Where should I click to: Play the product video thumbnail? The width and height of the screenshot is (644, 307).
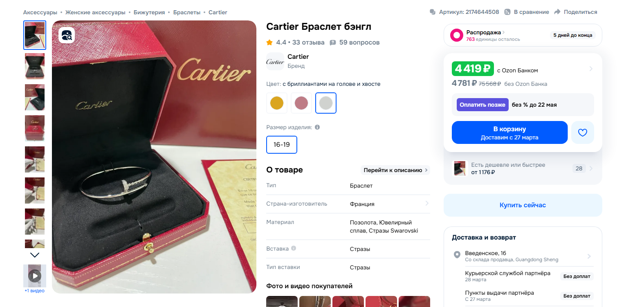35,276
